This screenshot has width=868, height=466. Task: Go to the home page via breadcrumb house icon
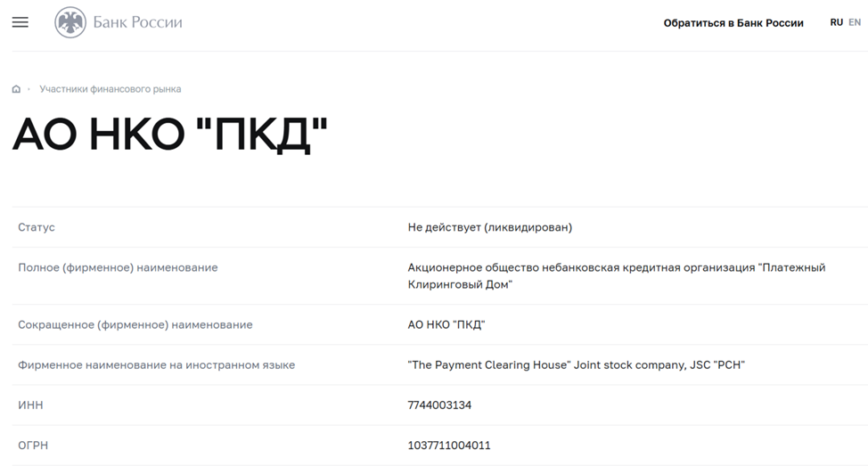tap(16, 89)
